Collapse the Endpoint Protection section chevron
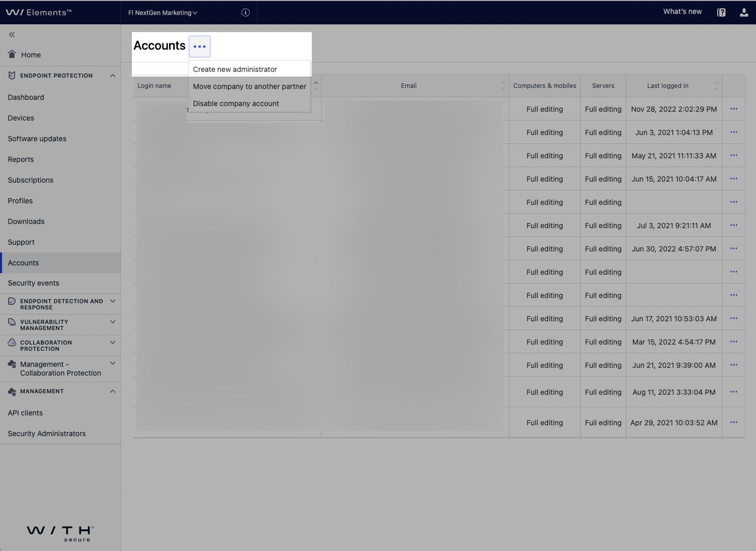This screenshot has width=756, height=551. (x=113, y=75)
